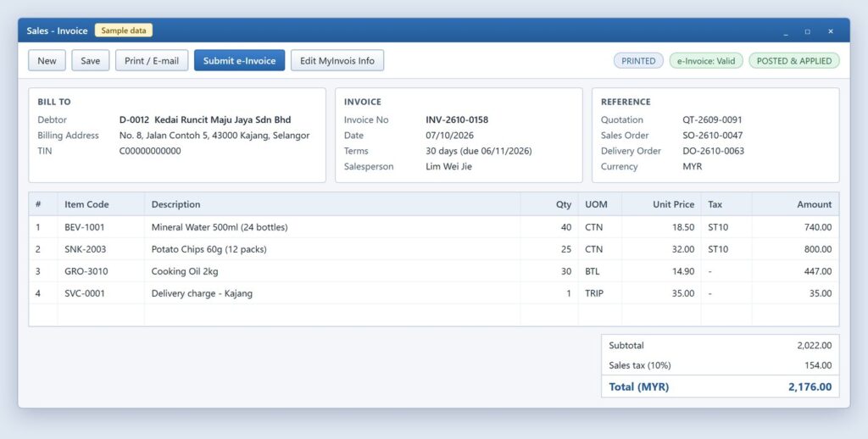Image resolution: width=868 pixels, height=439 pixels.
Task: Click the e-Invoice: Valid badge
Action: point(706,61)
